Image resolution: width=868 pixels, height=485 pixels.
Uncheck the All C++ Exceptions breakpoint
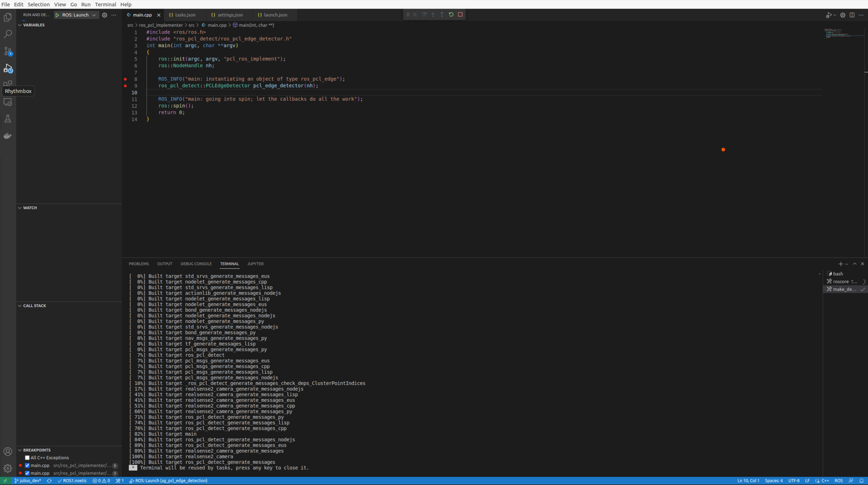click(27, 458)
